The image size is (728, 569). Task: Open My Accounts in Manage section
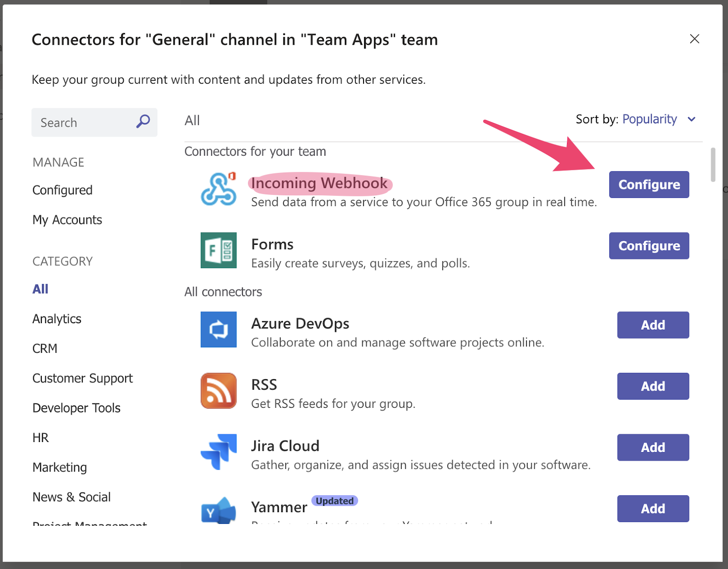point(67,220)
